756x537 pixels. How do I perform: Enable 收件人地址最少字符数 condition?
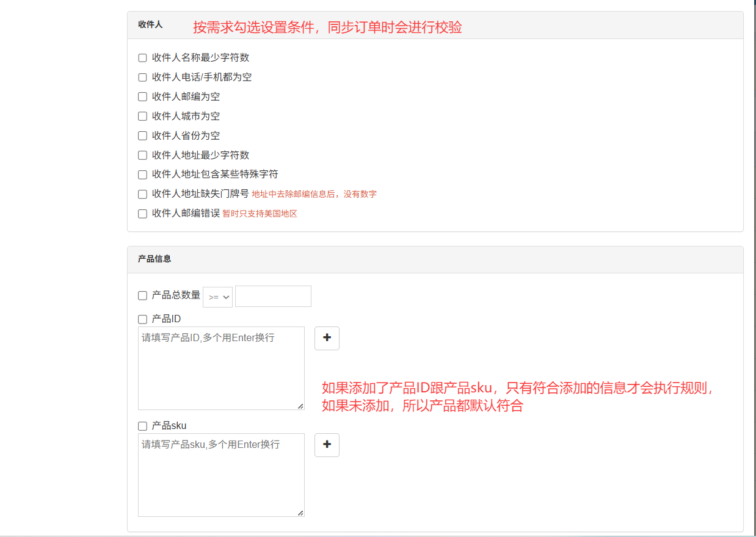pyautogui.click(x=142, y=156)
